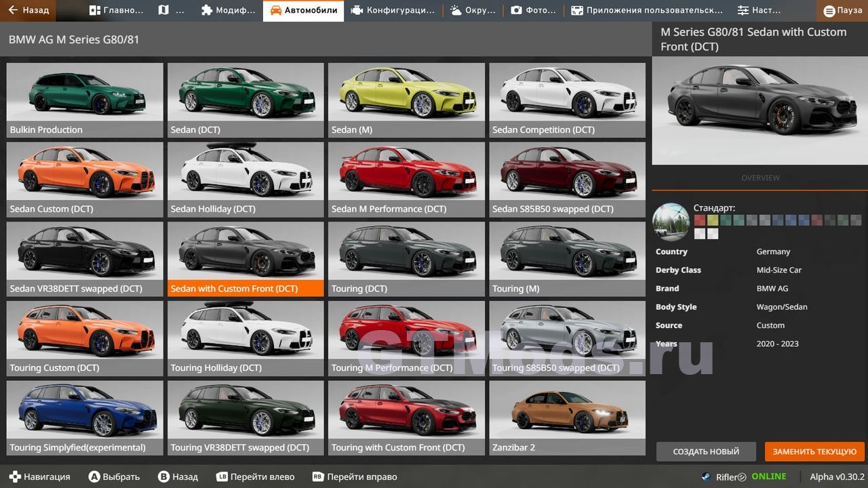Select the Zanzibar 2 config

coord(567,418)
